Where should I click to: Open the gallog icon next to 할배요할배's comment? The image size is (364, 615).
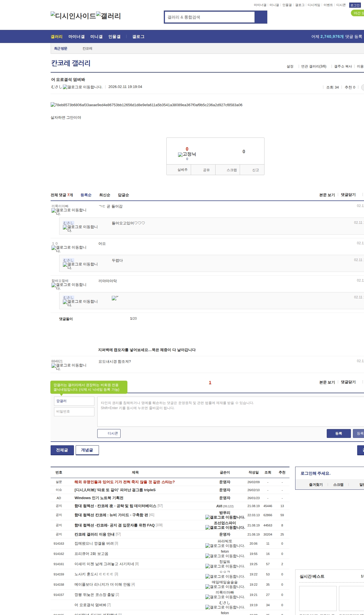pyautogui.click(x=69, y=286)
